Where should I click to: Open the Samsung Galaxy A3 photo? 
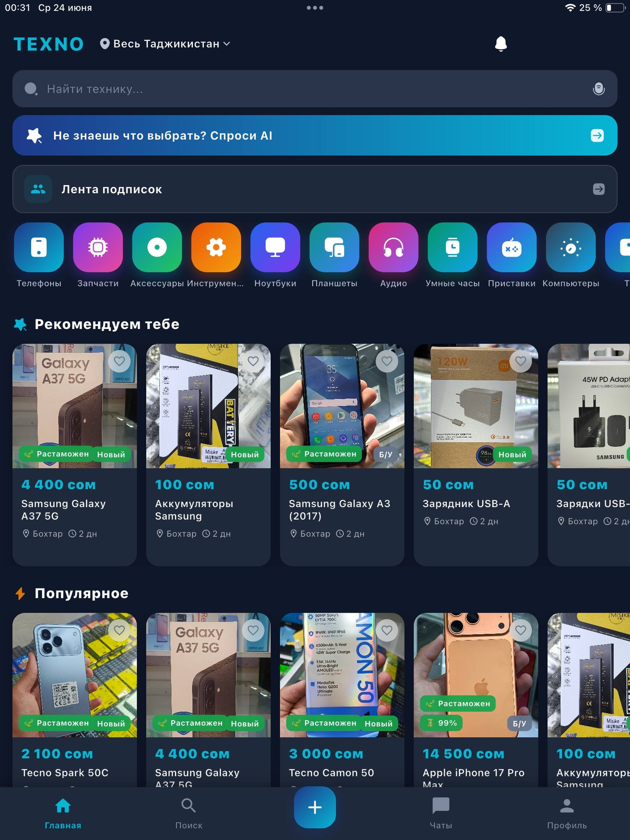tap(342, 406)
